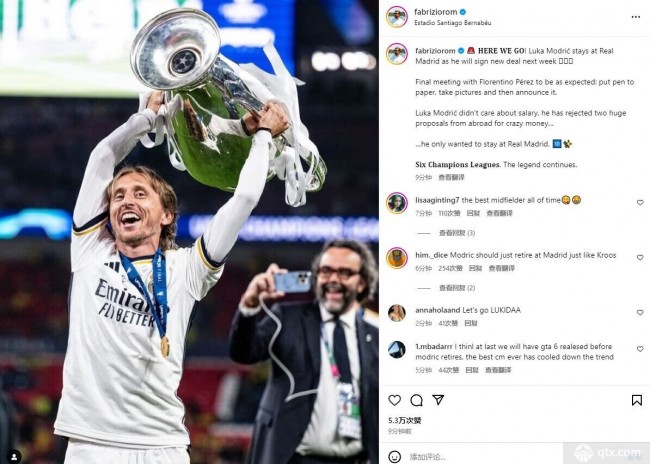Viewport: 650px width, 464px height.
Task: Reply to annaholaand's comment
Action: [471, 323]
